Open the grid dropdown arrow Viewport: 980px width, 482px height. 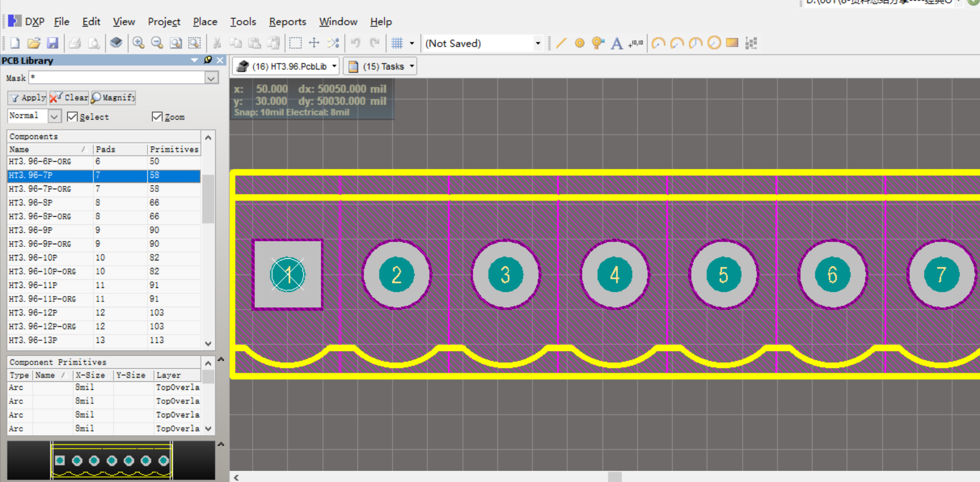[x=412, y=43]
